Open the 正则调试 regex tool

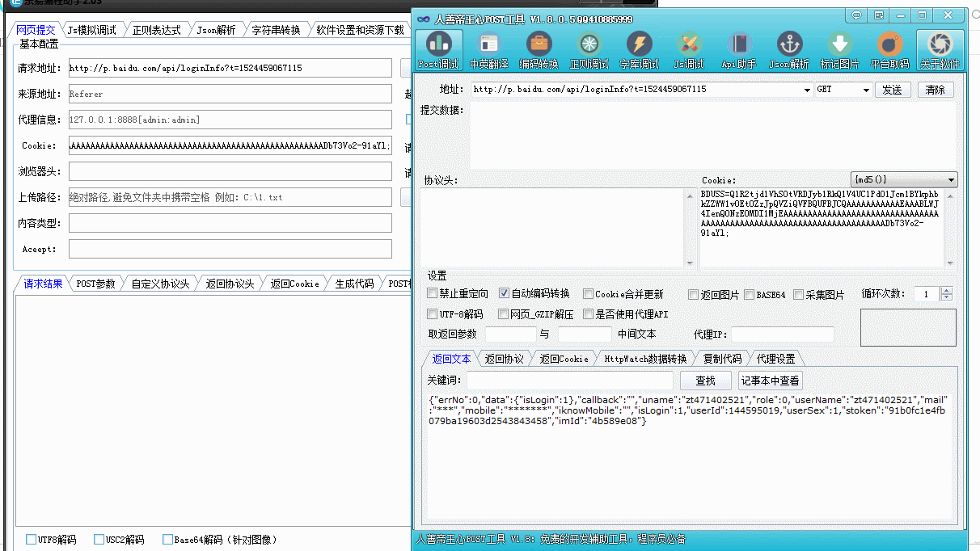(589, 50)
